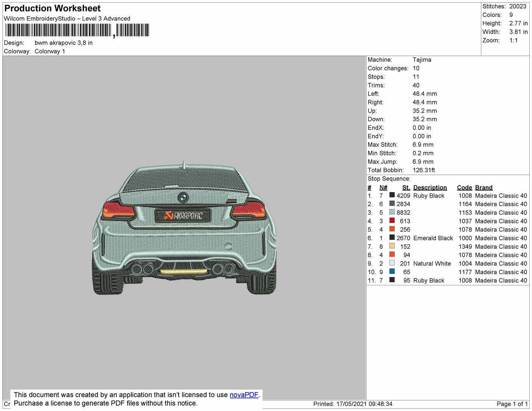Click the blue swatch for code 1177
The image size is (532, 411).
click(392, 271)
